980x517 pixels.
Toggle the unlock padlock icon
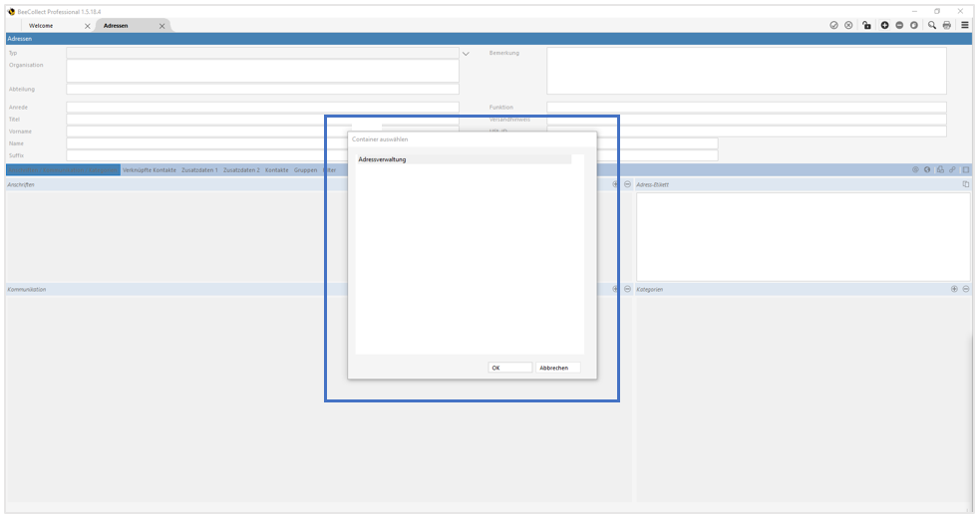pyautogui.click(x=866, y=25)
